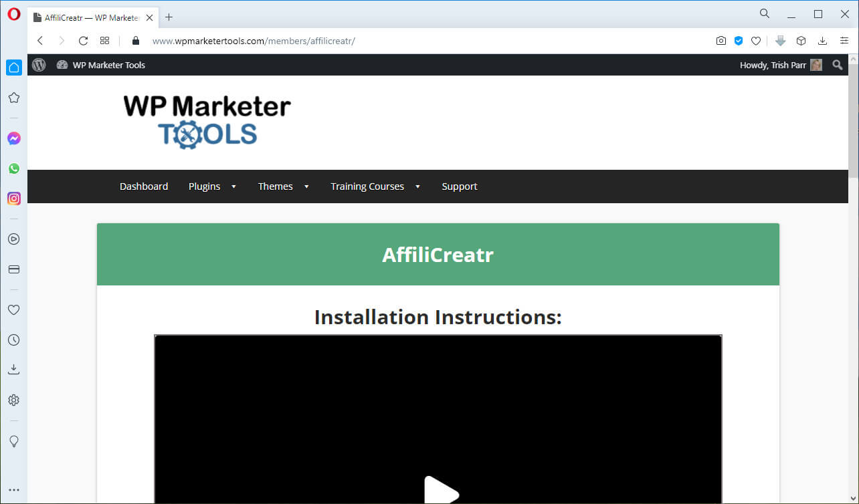Open the Themes menu item
Image resolution: width=859 pixels, height=504 pixels.
[x=276, y=186]
